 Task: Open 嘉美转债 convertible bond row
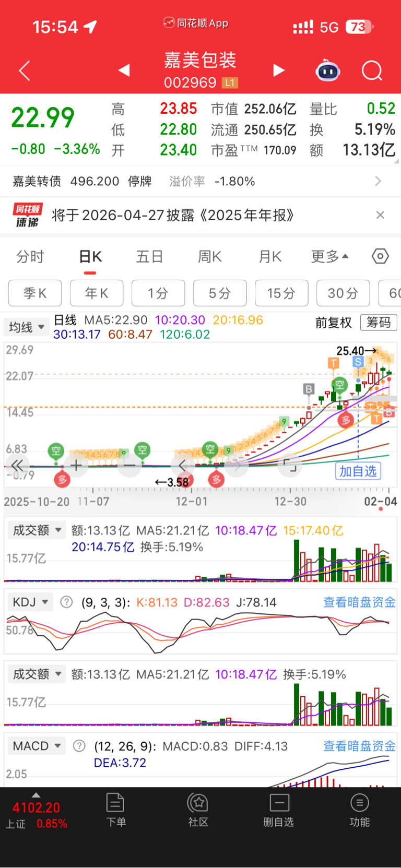(x=200, y=182)
